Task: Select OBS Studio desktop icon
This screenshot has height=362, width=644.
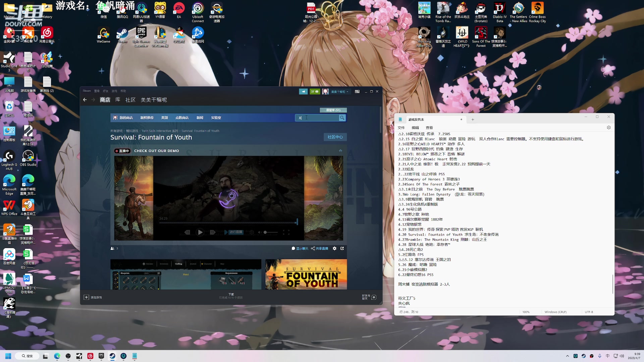Action: [x=28, y=158]
